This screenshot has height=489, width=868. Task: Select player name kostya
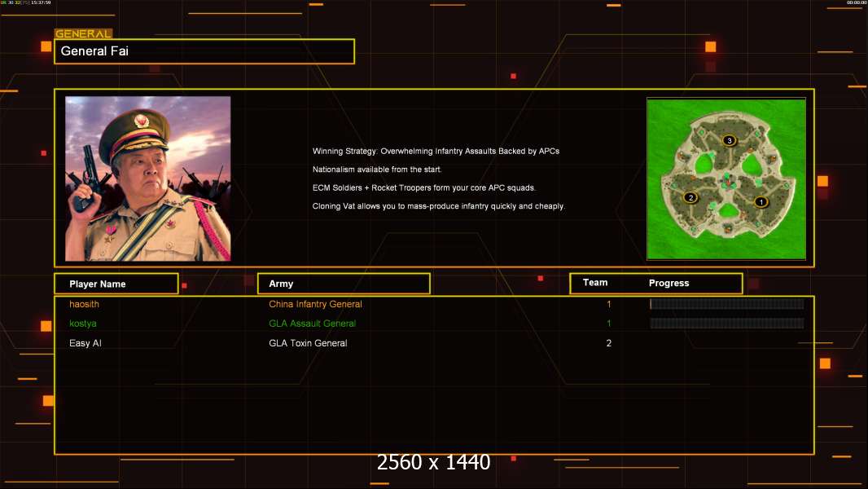click(82, 324)
